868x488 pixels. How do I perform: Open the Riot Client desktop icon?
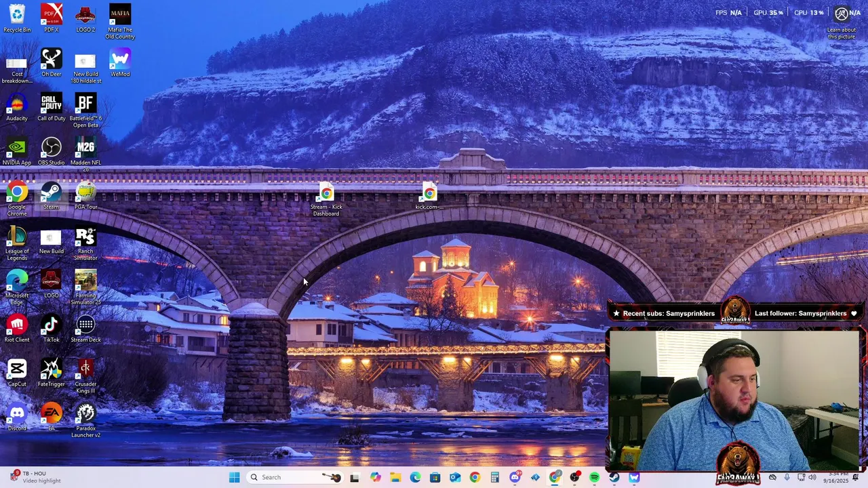(17, 328)
